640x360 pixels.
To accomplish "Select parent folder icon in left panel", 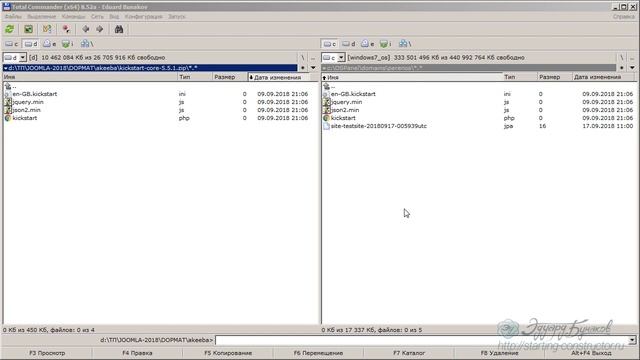I will click(x=8, y=86).
